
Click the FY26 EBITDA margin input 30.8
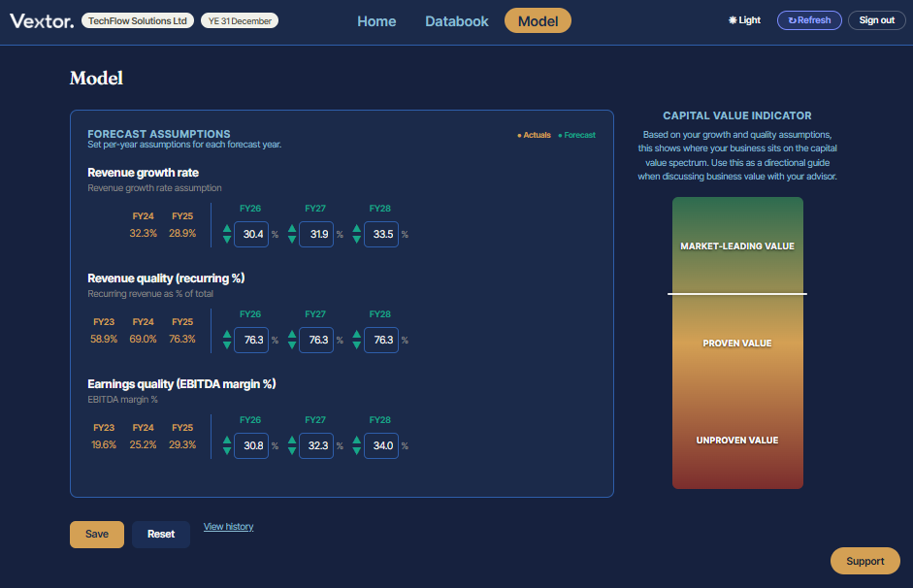[251, 446]
